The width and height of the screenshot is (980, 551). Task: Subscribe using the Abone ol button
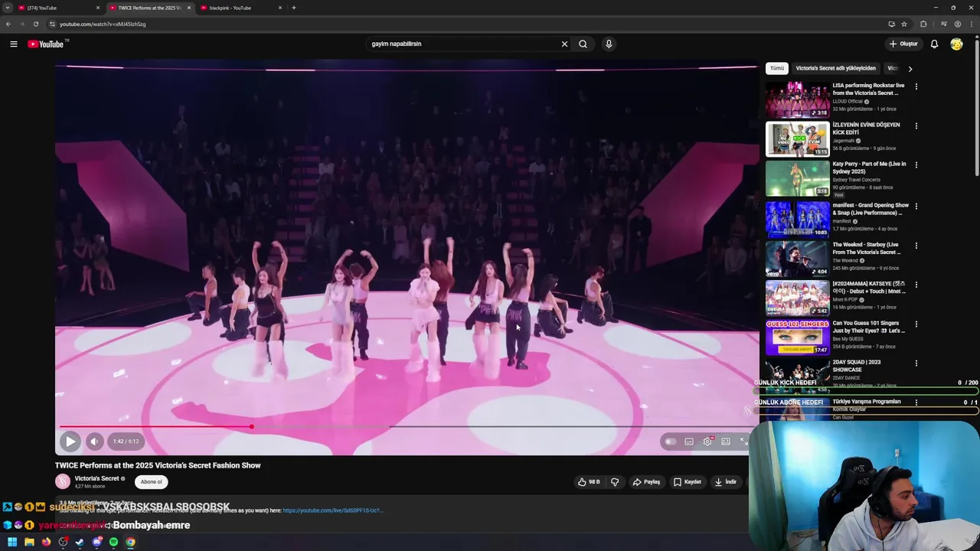[x=151, y=482]
